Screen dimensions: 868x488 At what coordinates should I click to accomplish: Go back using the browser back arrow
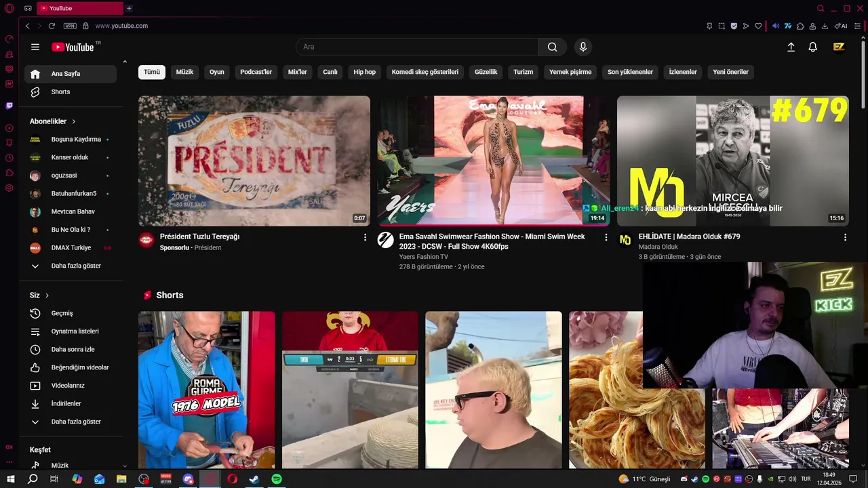(x=27, y=26)
